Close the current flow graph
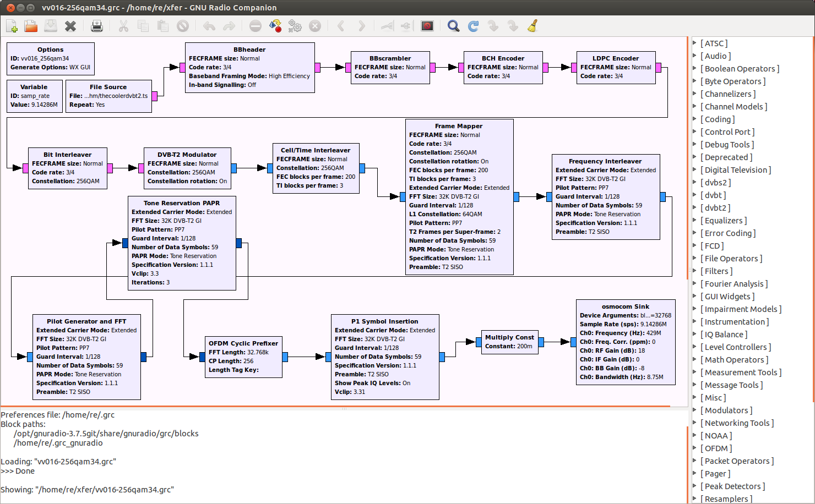This screenshot has width=815, height=504. 70,26
